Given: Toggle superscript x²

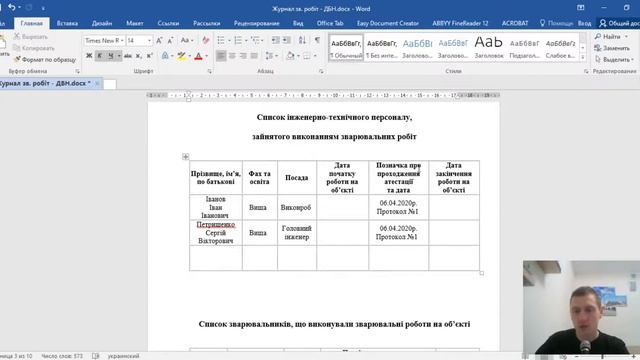Looking at the screenshot, I should tap(149, 56).
